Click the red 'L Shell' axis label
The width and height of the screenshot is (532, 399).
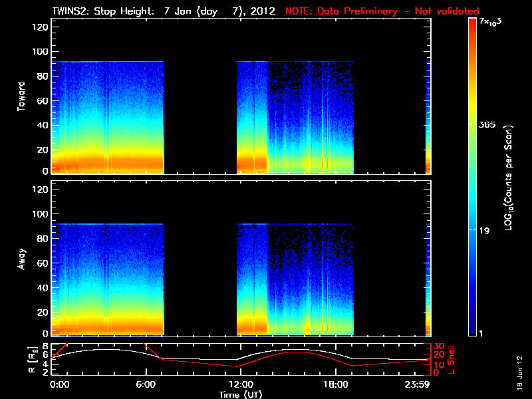452,360
